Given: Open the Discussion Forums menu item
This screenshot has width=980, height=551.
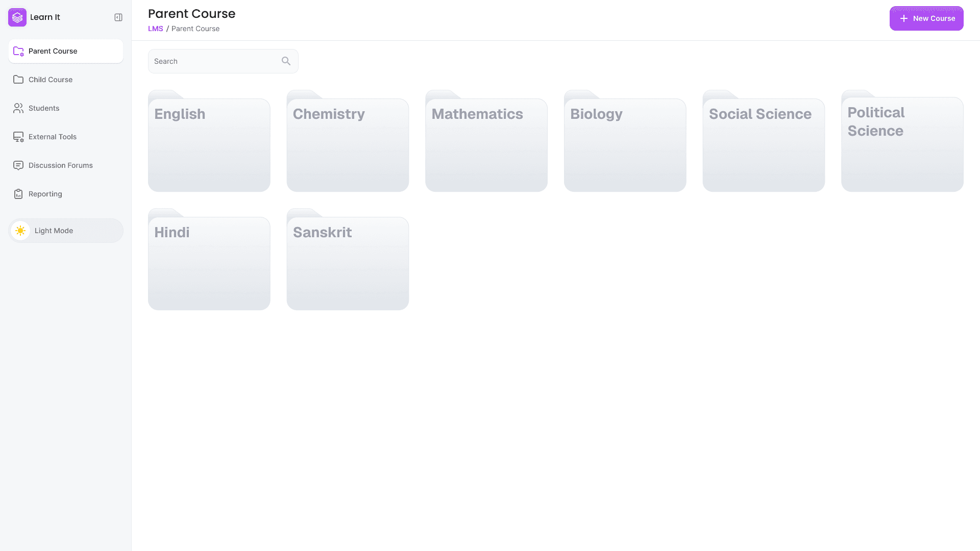Looking at the screenshot, I should 60,165.
